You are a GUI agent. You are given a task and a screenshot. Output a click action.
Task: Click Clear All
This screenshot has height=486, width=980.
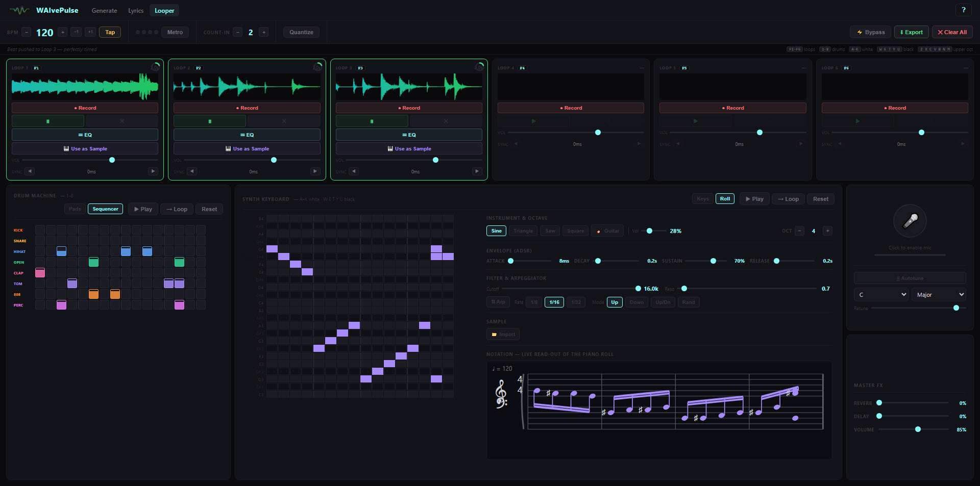tap(952, 32)
